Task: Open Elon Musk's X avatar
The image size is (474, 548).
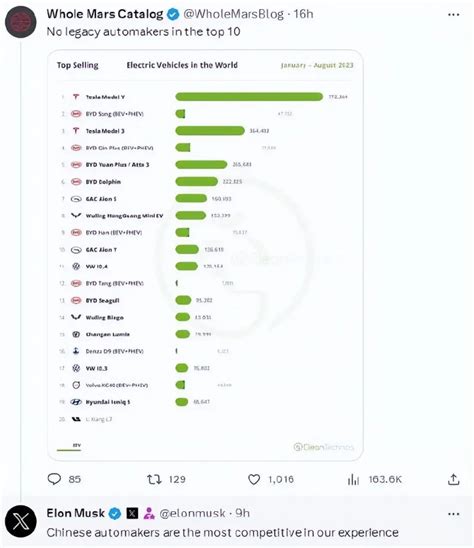Action: click(21, 521)
